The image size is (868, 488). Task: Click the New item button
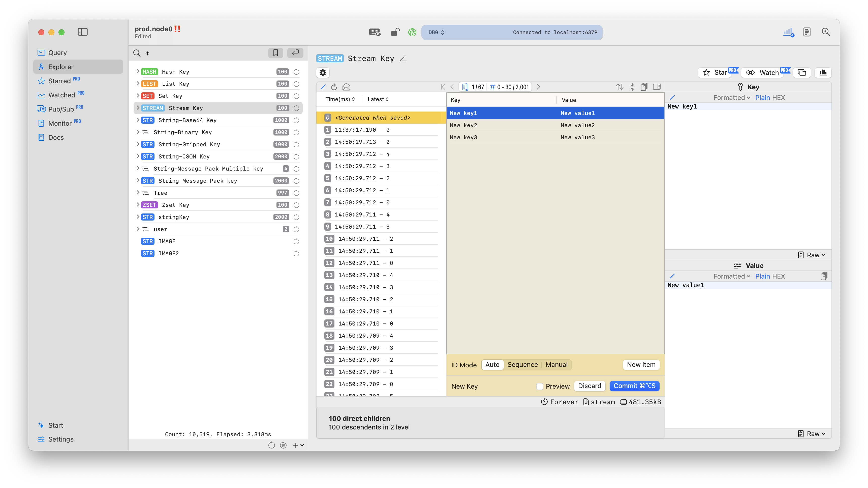[x=641, y=365]
